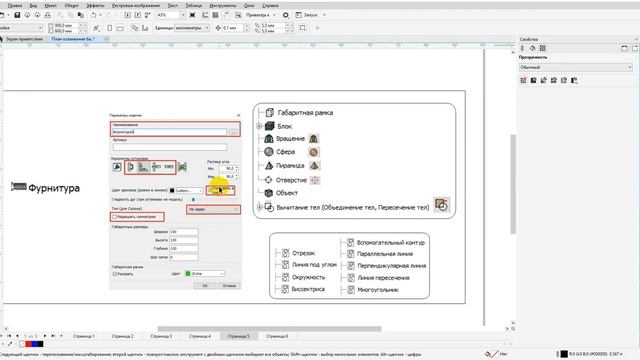Switch to 'Страница 1' page tab
Screen dimensions: 640x360
coord(84,336)
